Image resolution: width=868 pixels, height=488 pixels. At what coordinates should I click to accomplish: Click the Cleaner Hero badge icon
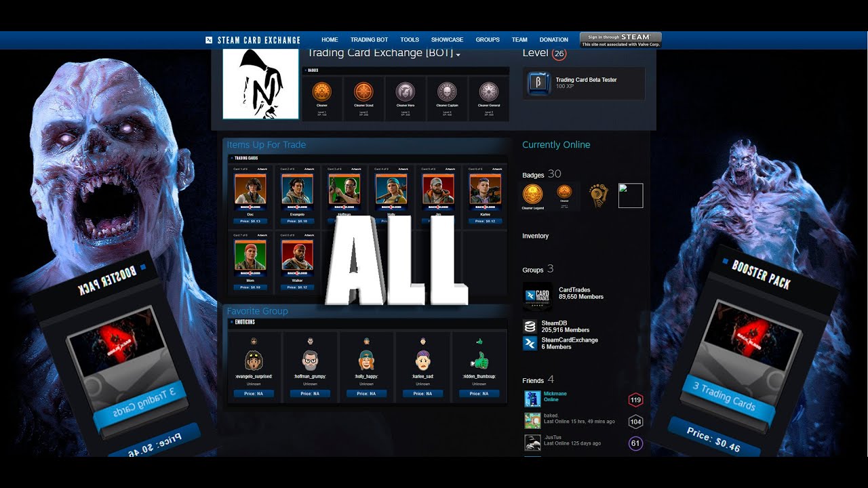406,91
